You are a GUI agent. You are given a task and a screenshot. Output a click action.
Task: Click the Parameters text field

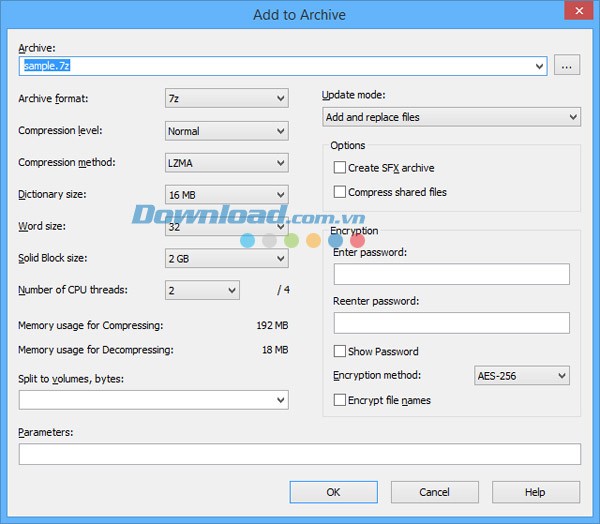299,454
